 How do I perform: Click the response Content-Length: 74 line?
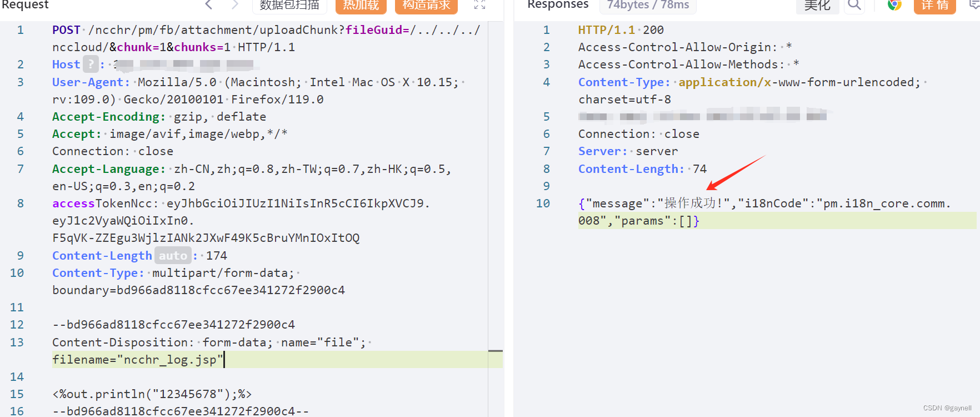(643, 169)
